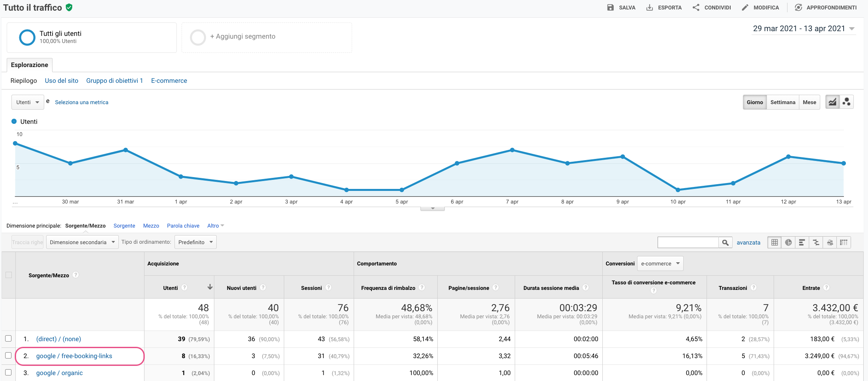Open help icon for Frequenza di rimbalzo
The height and width of the screenshot is (381, 868).
pos(422,288)
